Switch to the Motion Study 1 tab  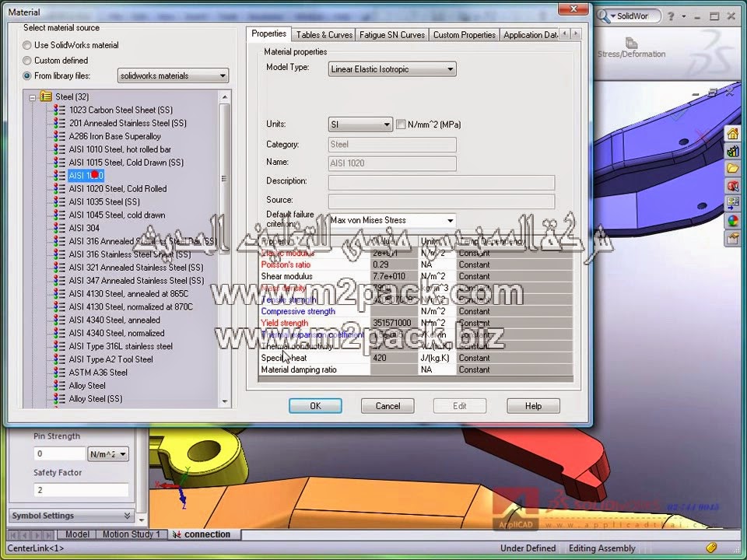coord(132,534)
